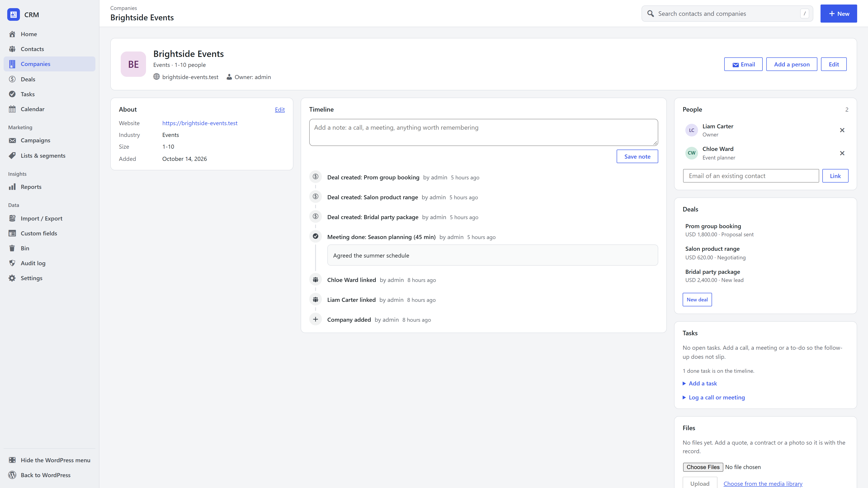Click Email of an existing contact field
This screenshot has width=868, height=488.
point(751,176)
